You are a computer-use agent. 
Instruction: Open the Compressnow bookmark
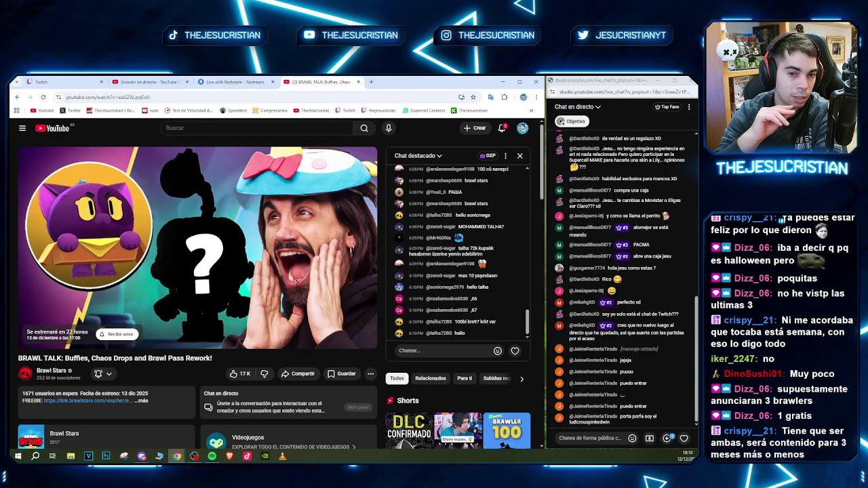pyautogui.click(x=270, y=110)
